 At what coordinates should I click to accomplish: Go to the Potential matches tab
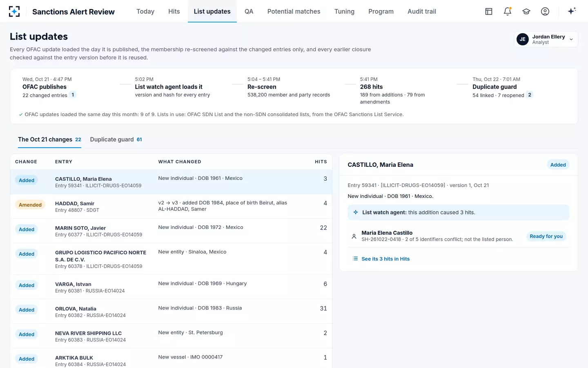point(294,11)
